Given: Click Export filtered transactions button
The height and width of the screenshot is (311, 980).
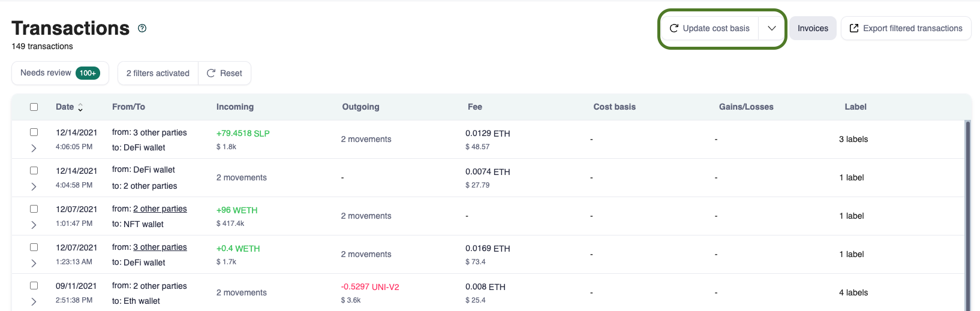Looking at the screenshot, I should point(906,28).
